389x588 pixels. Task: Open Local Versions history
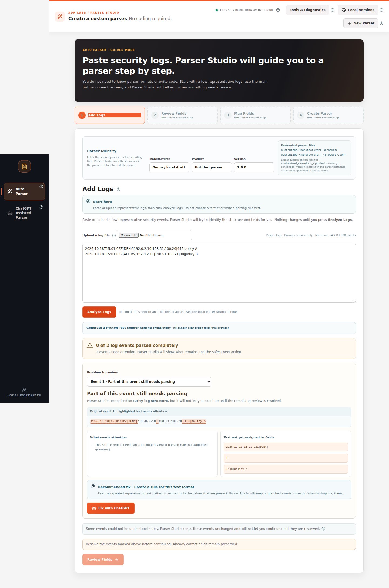coord(358,10)
